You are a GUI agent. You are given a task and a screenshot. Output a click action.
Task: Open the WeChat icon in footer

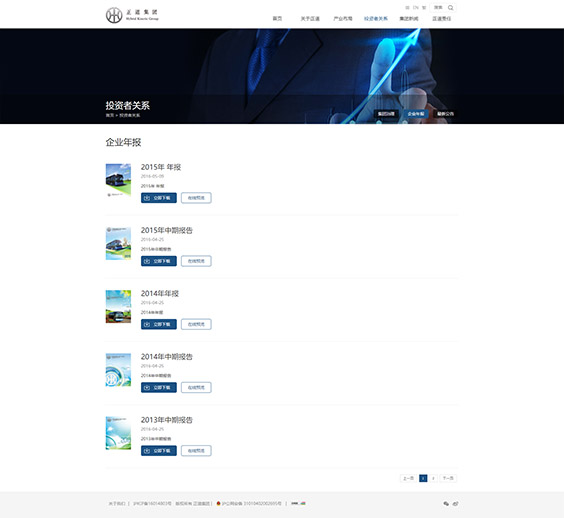pyautogui.click(x=446, y=504)
